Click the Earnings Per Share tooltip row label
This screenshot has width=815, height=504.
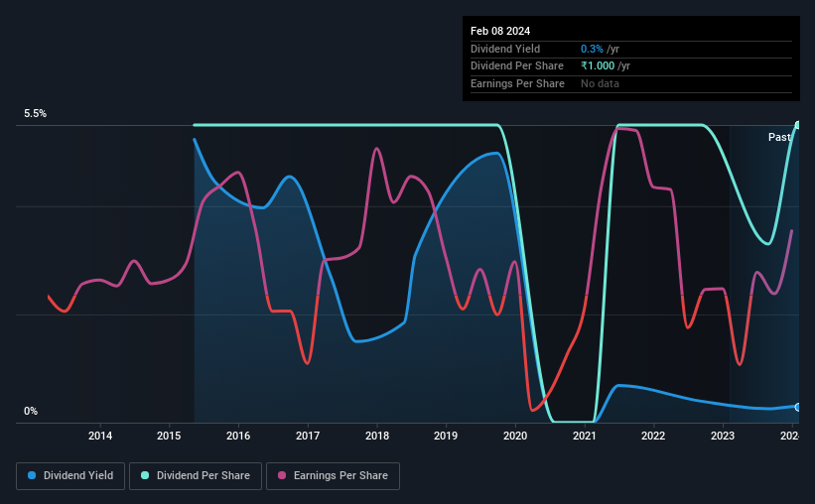pos(517,83)
